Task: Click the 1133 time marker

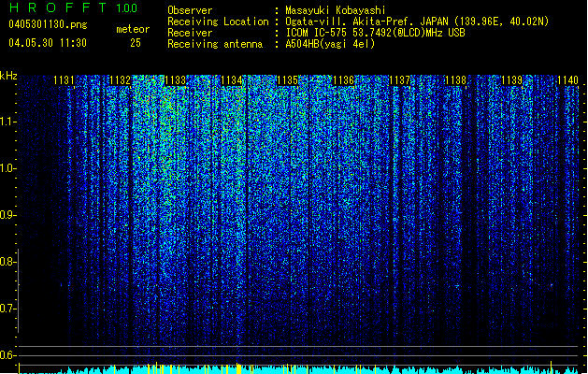Action: coord(176,80)
